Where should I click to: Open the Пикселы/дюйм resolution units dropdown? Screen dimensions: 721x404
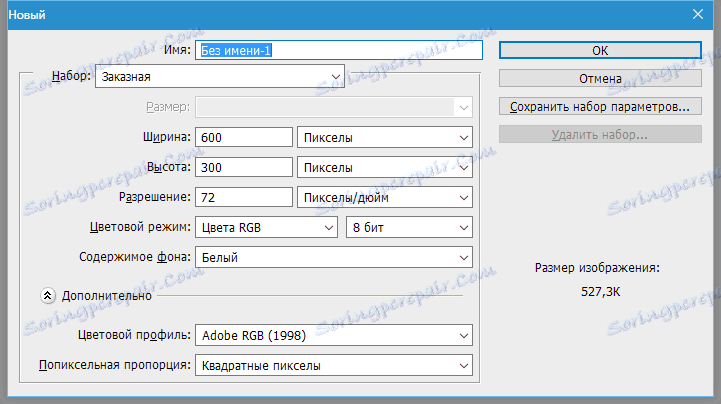385,197
